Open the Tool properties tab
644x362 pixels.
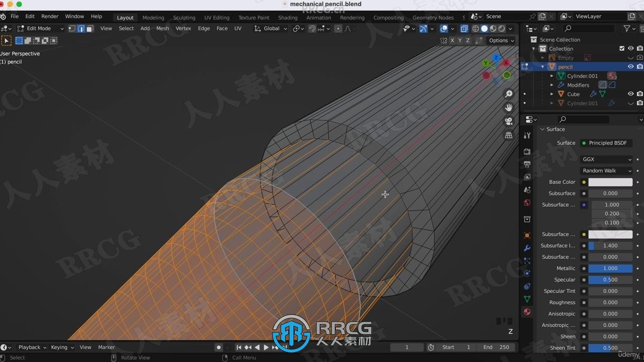[x=527, y=136]
